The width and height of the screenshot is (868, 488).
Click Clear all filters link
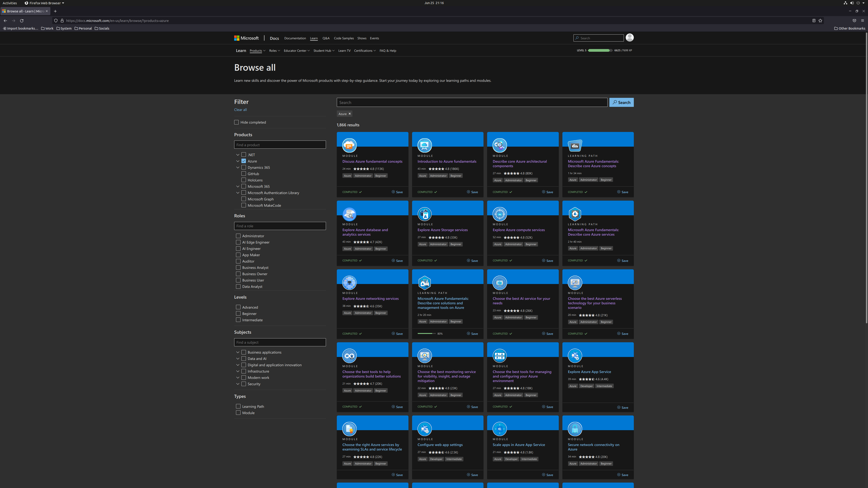coord(240,110)
